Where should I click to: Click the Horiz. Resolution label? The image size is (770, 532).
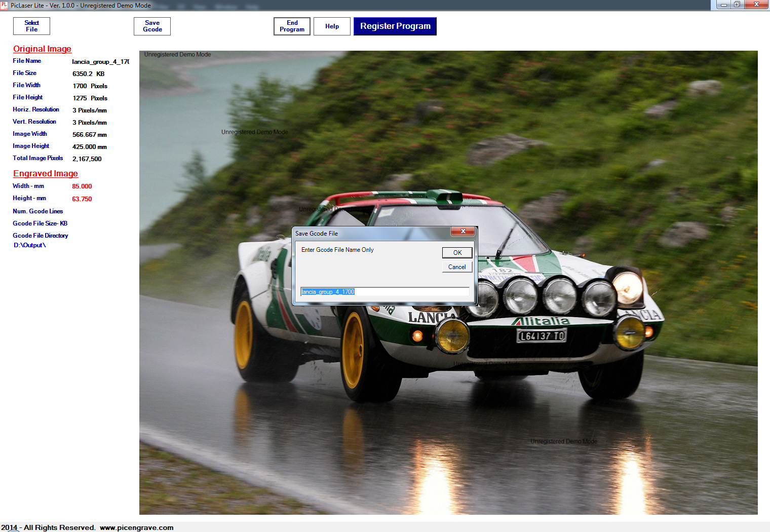point(36,109)
